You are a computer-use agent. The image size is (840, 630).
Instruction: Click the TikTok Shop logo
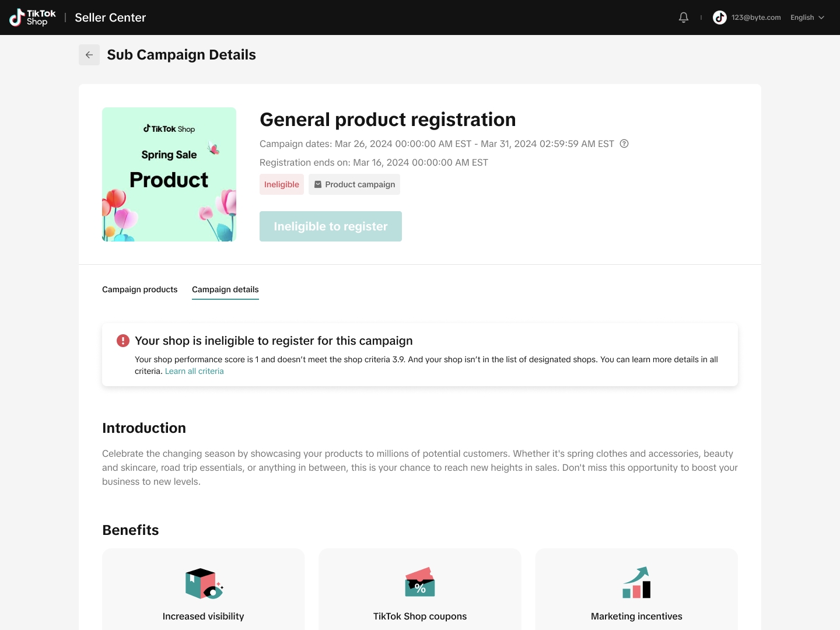point(33,17)
